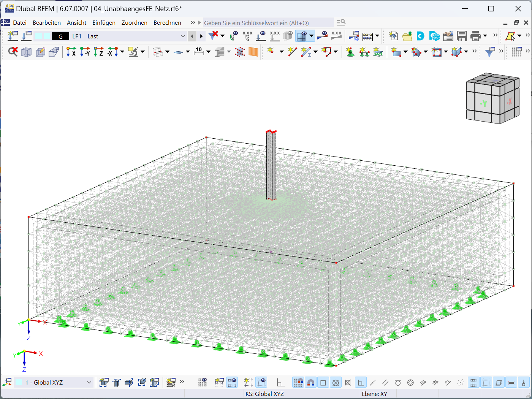Toggle FE mesh visibility eye button

pyautogui.click(x=302, y=36)
